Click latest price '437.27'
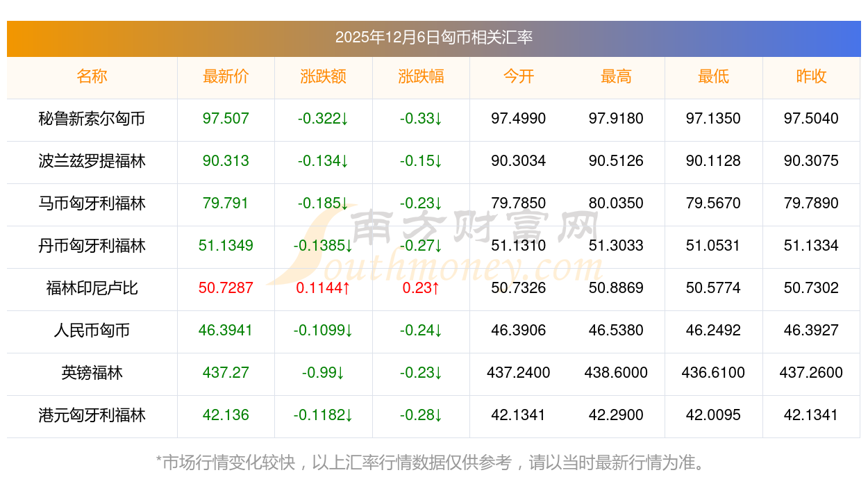 [x=226, y=373]
